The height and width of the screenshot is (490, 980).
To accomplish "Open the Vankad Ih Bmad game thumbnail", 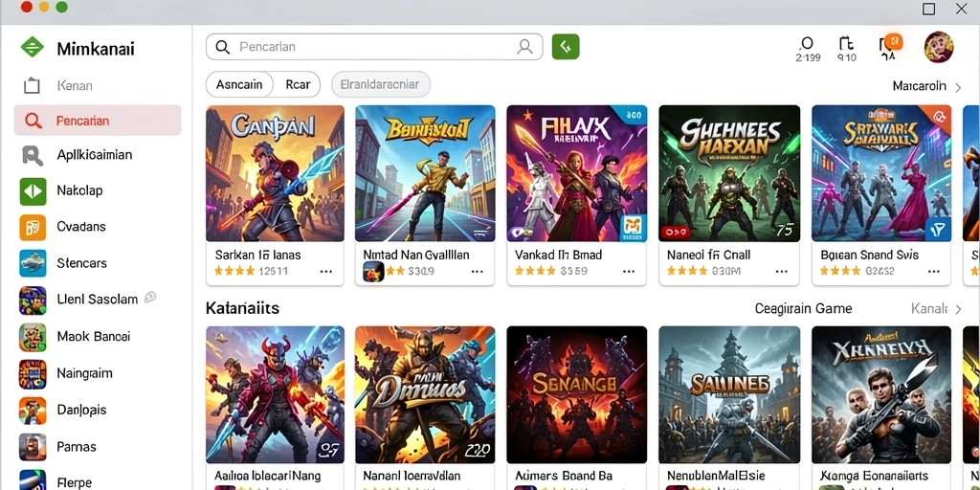I will pos(576,173).
